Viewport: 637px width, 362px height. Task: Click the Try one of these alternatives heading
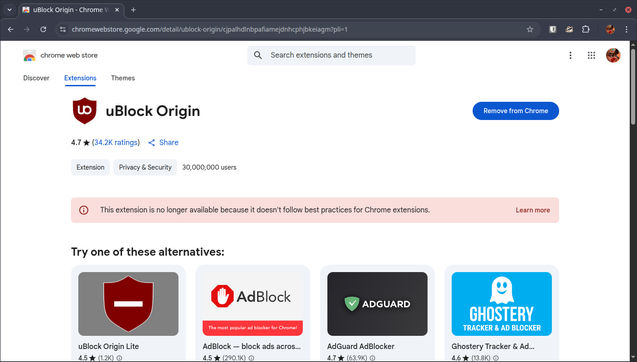pyautogui.click(x=147, y=252)
